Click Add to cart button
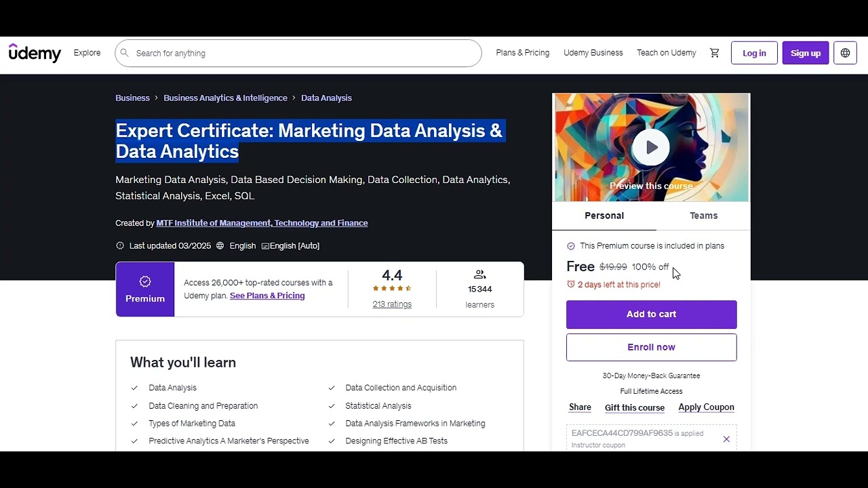The image size is (868, 488). coord(652,314)
